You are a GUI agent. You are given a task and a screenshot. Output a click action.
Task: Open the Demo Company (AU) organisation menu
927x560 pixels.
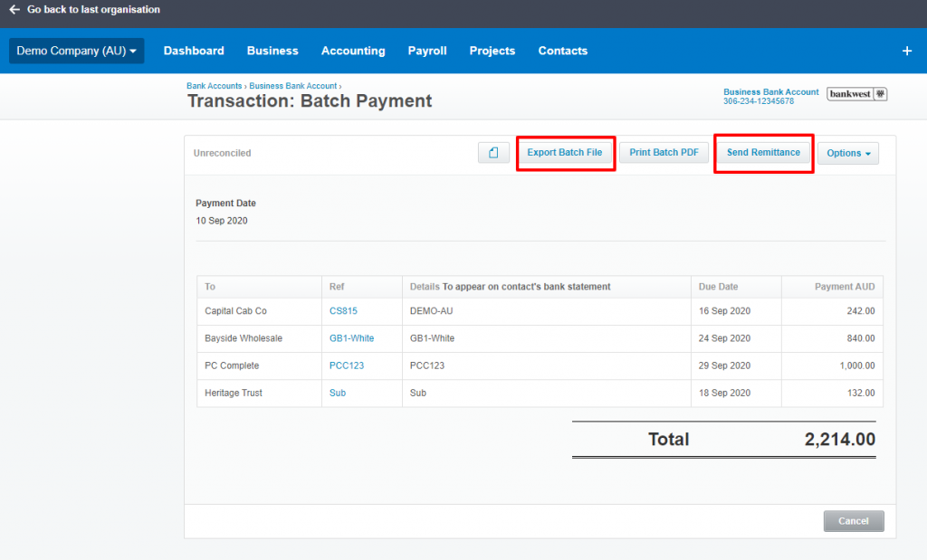76,51
